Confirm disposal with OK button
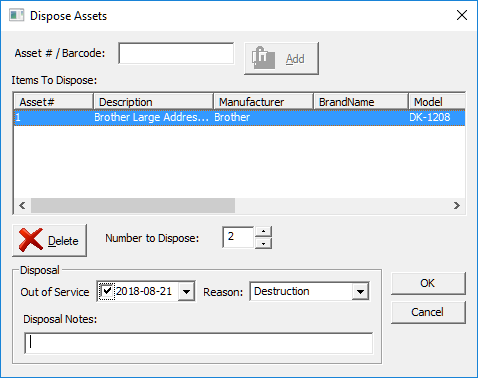The width and height of the screenshot is (478, 378). tap(428, 283)
